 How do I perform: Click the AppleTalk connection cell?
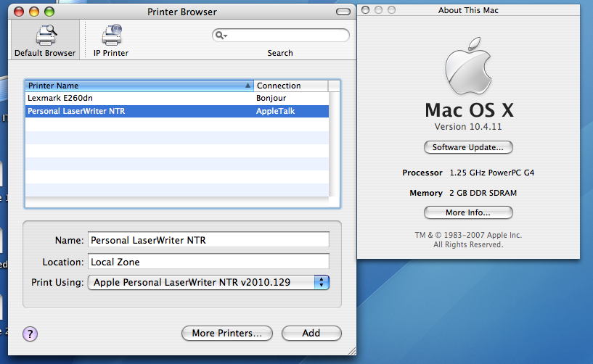pyautogui.click(x=275, y=111)
